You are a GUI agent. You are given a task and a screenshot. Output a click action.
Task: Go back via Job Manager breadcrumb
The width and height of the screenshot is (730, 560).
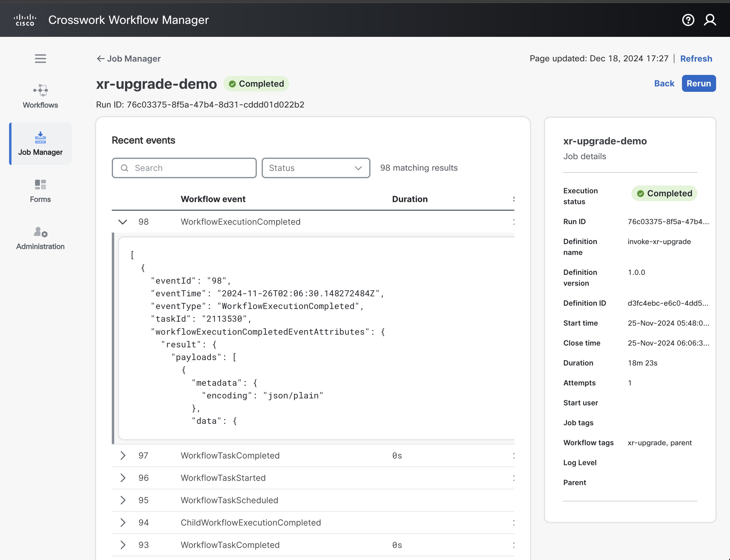tap(129, 59)
